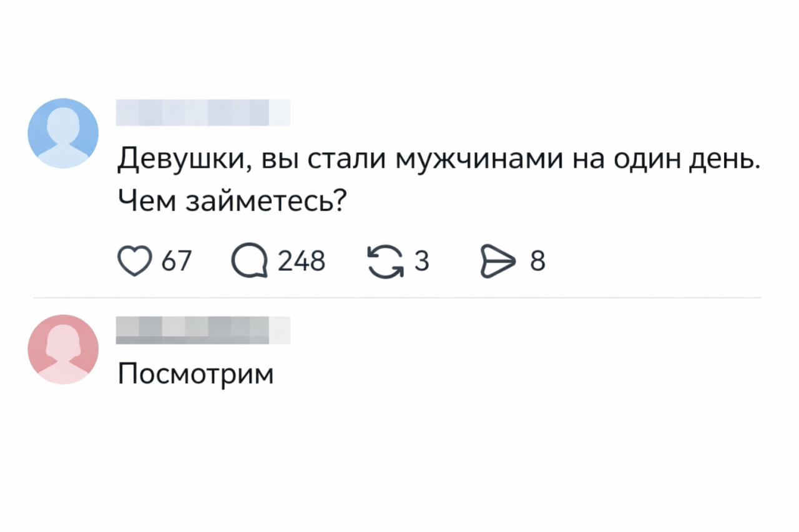Like the post with the heart icon
The height and width of the screenshot is (532, 799).
click(135, 261)
